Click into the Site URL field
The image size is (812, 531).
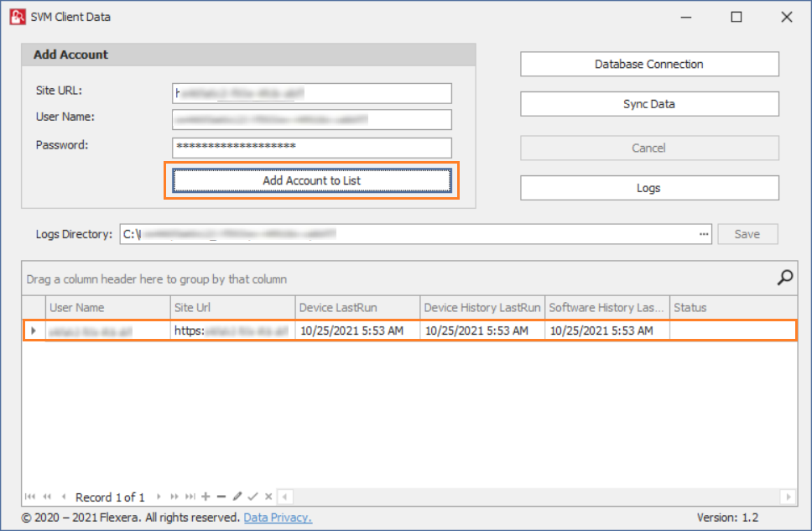click(312, 92)
